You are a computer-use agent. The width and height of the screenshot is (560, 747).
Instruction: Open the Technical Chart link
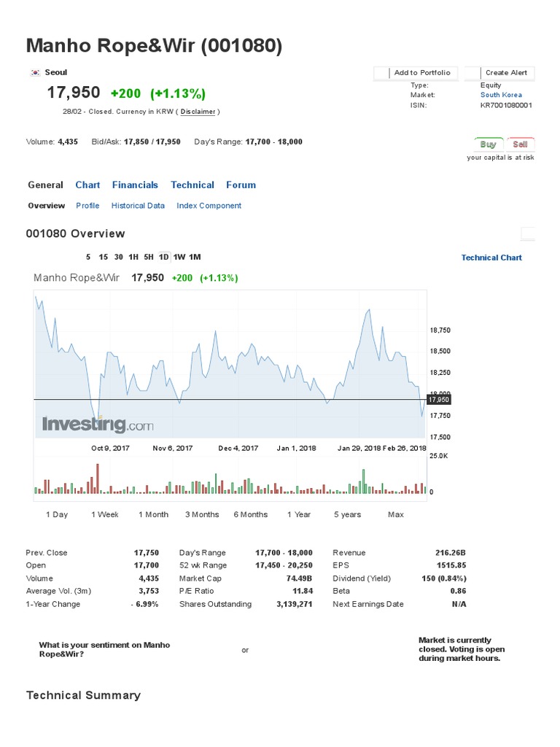point(491,258)
